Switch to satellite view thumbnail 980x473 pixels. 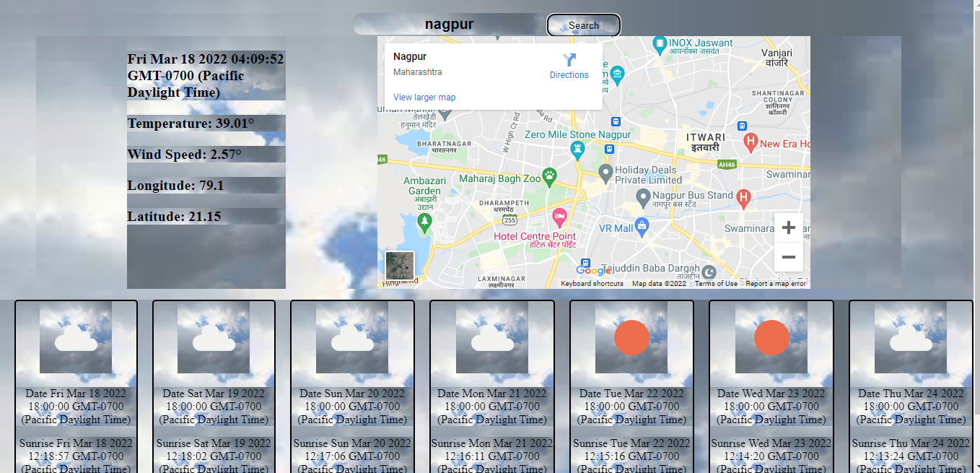pyautogui.click(x=400, y=265)
